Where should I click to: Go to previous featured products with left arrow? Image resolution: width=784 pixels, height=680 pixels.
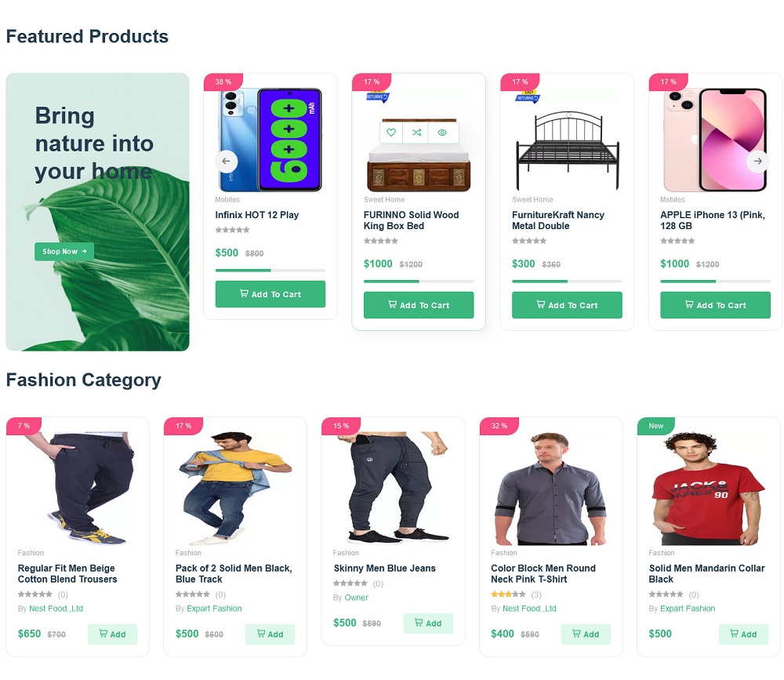[226, 161]
